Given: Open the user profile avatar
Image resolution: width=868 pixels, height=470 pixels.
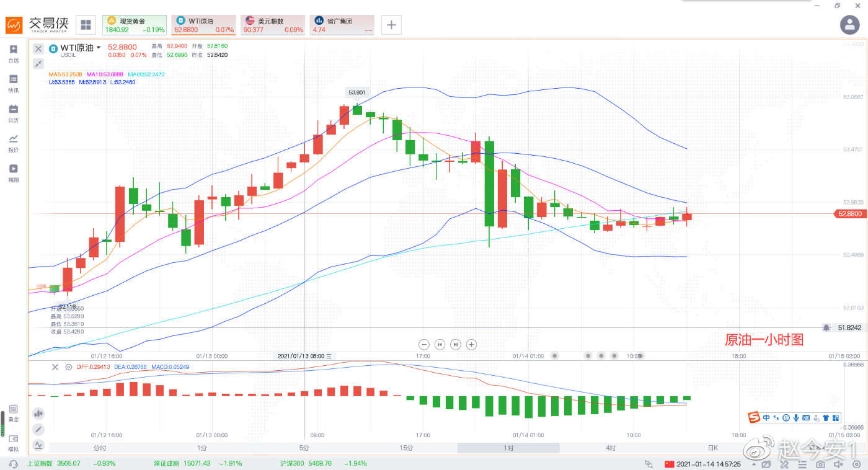Looking at the screenshot, I should [849, 25].
